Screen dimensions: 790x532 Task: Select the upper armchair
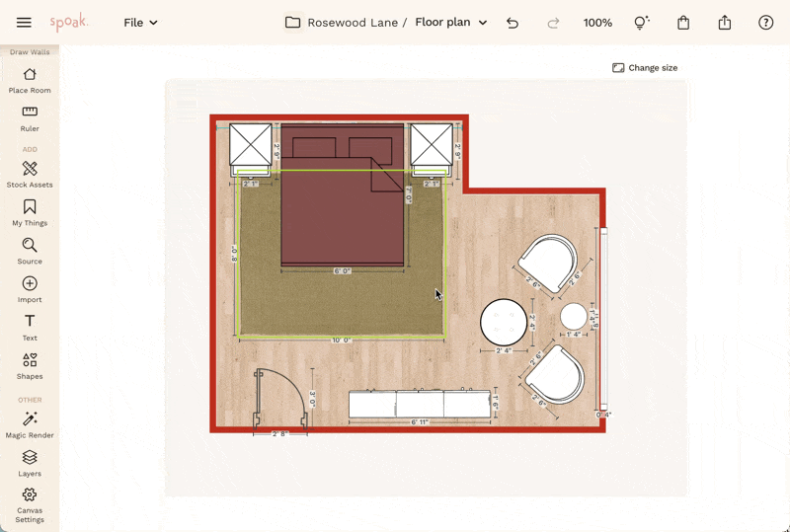pyautogui.click(x=548, y=263)
